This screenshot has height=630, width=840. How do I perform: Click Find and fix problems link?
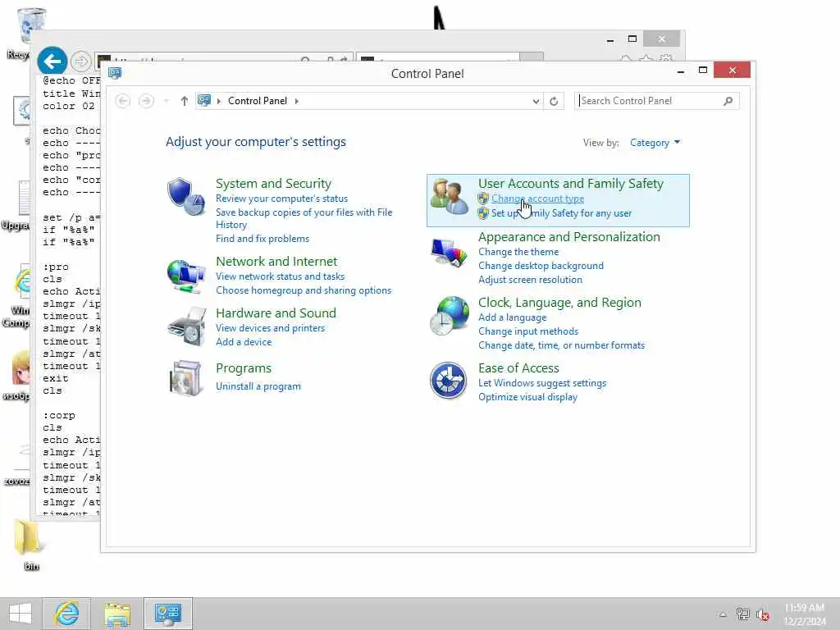262,239
